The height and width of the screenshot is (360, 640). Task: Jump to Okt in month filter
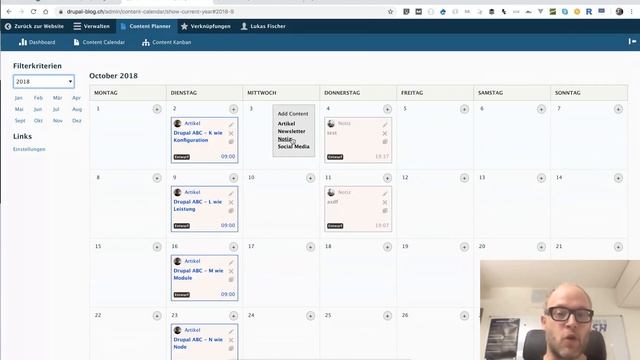pyautogui.click(x=38, y=121)
